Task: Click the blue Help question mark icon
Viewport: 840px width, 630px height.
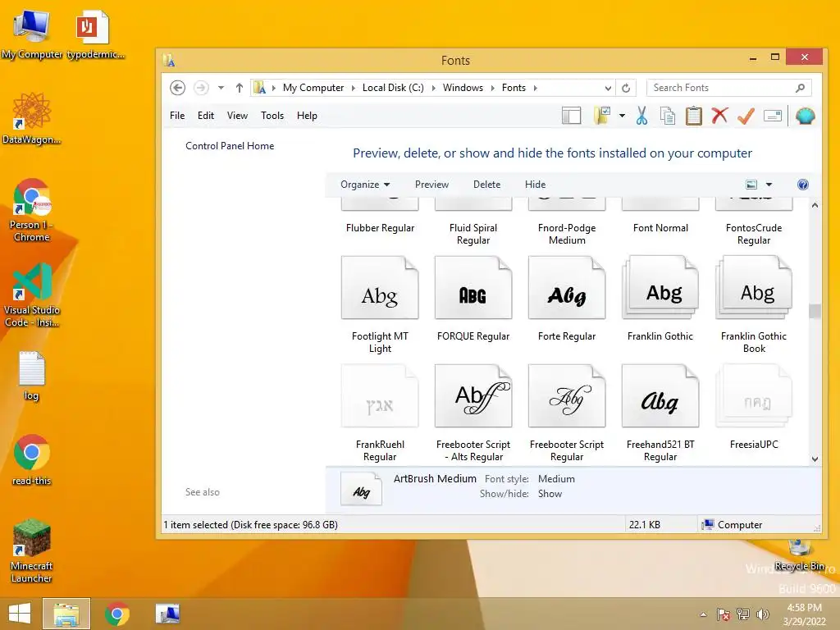Action: click(x=802, y=185)
